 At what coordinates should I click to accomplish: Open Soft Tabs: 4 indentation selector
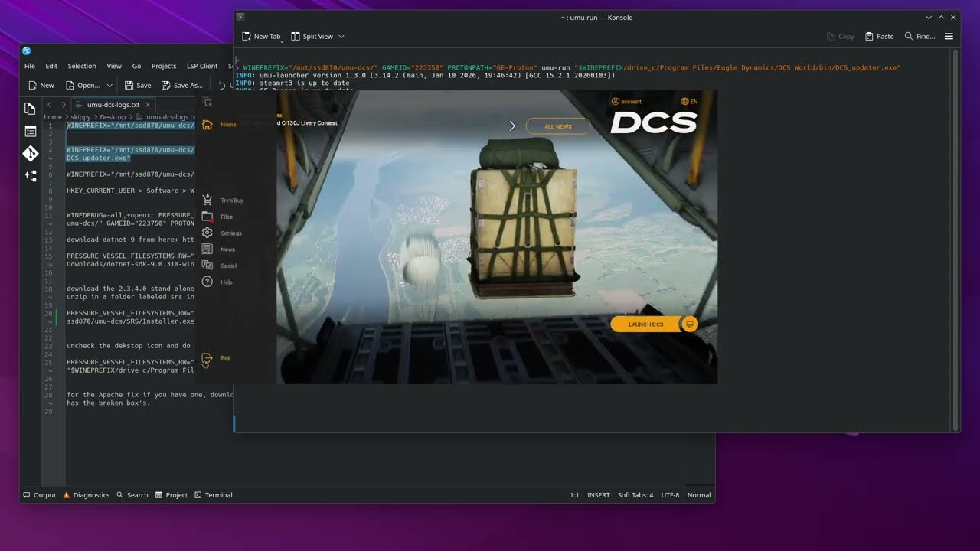point(635,495)
